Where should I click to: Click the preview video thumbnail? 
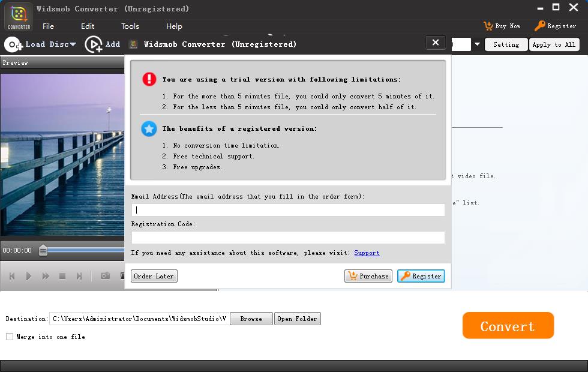pyautogui.click(x=62, y=155)
